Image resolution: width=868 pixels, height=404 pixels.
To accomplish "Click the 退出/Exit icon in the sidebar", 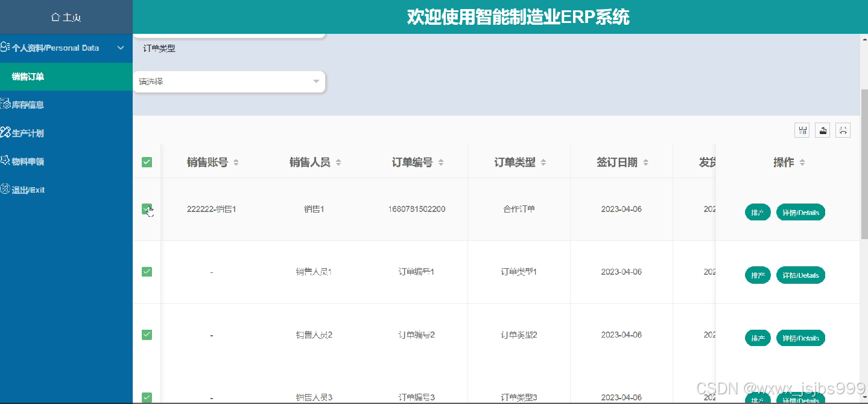I will pyautogui.click(x=5, y=189).
